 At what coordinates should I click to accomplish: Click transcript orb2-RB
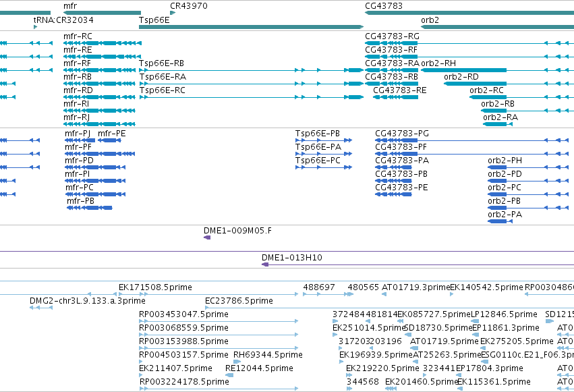click(527, 111)
